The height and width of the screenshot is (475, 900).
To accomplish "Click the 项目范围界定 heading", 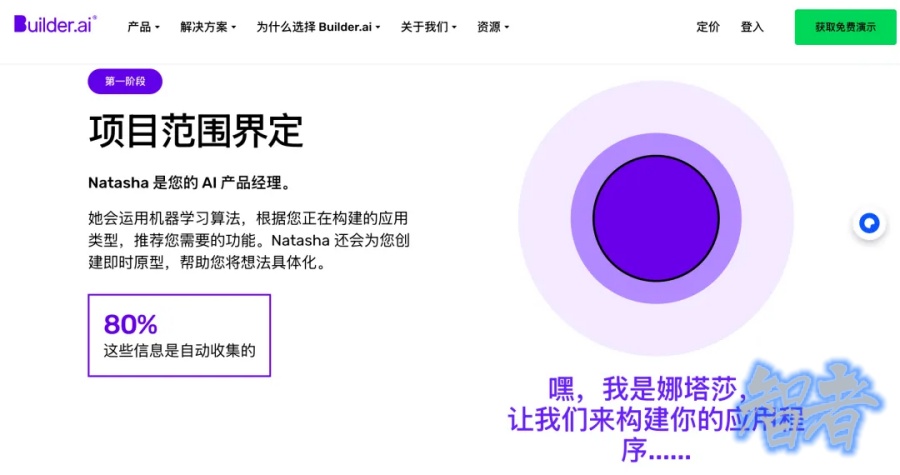I will (196, 131).
